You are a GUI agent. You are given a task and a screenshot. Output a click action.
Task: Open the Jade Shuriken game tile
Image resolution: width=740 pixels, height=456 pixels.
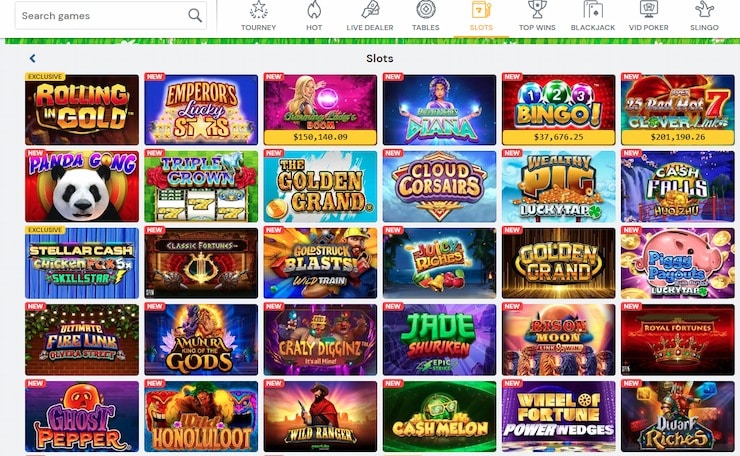pyautogui.click(x=439, y=340)
